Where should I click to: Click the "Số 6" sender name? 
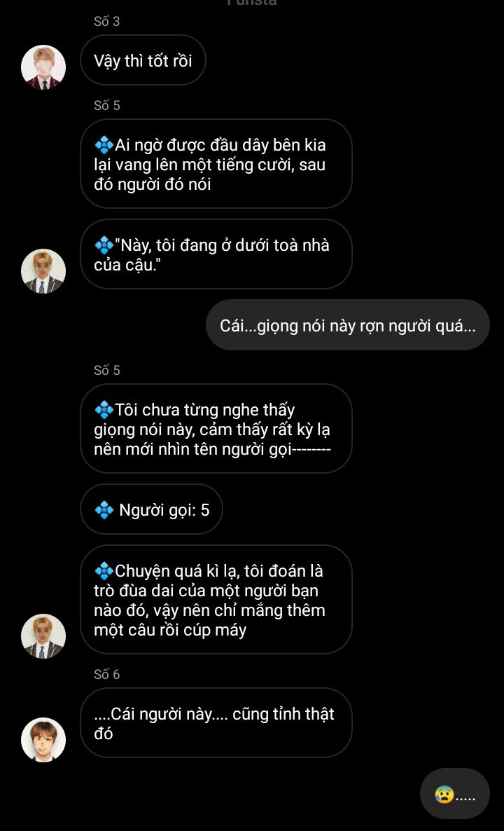click(x=107, y=674)
